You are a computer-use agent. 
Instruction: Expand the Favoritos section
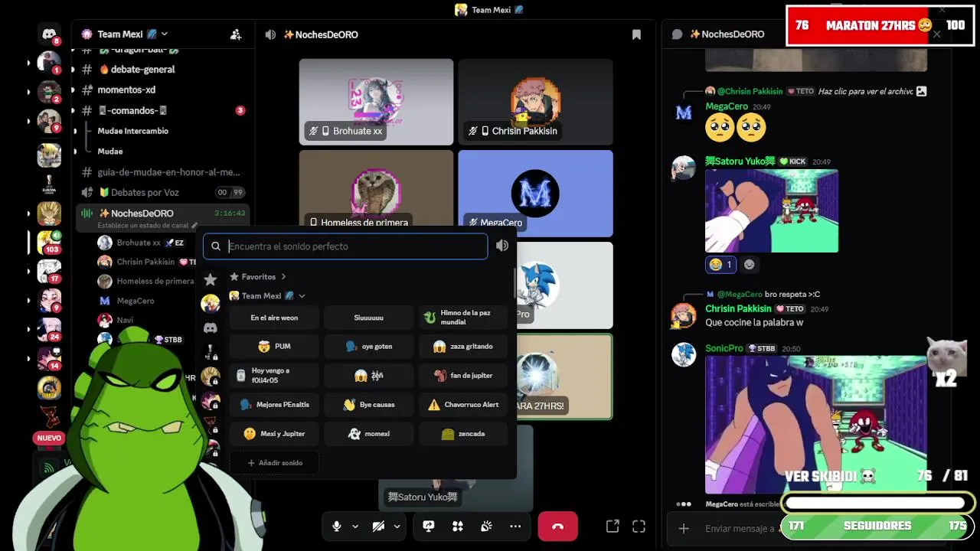pos(258,277)
